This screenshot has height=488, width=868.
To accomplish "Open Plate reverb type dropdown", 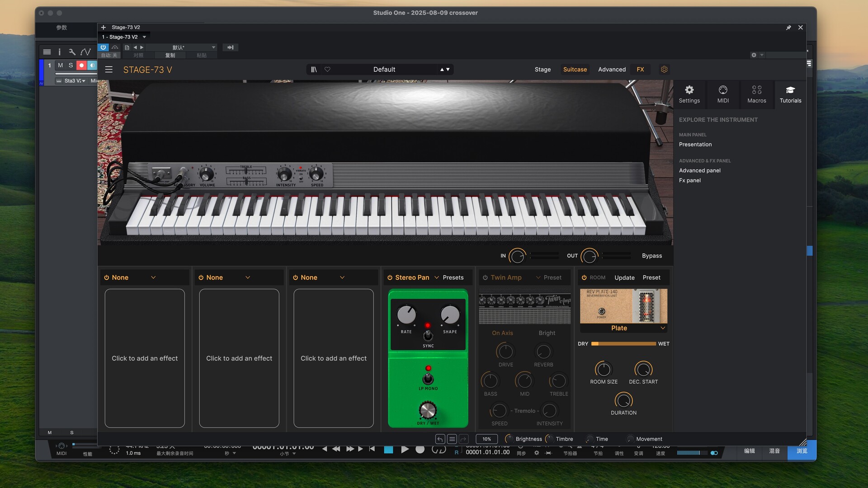I will [x=623, y=328].
